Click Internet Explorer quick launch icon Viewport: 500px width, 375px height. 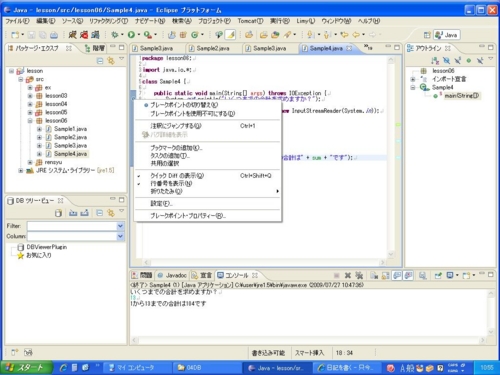click(x=63, y=368)
